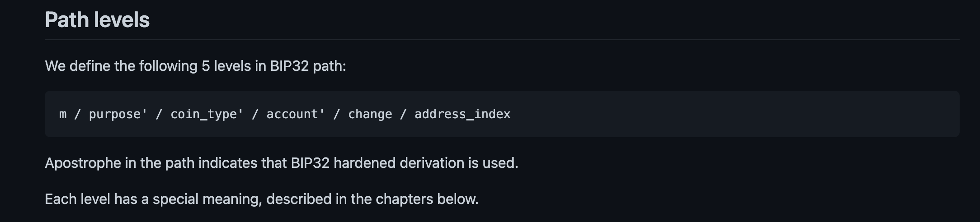This screenshot has width=980, height=222.
Task: Click the "Path levels" heading
Action: tap(97, 20)
